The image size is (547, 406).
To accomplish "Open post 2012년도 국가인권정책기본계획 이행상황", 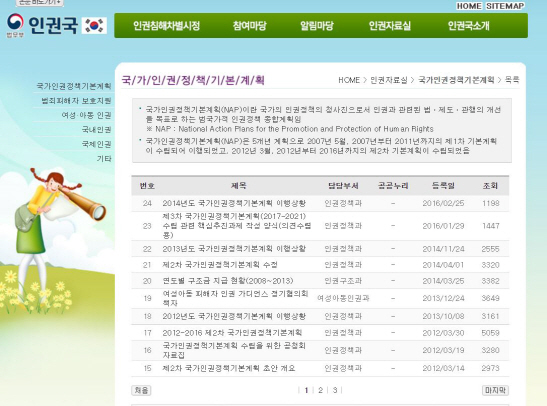I will coord(234,316).
